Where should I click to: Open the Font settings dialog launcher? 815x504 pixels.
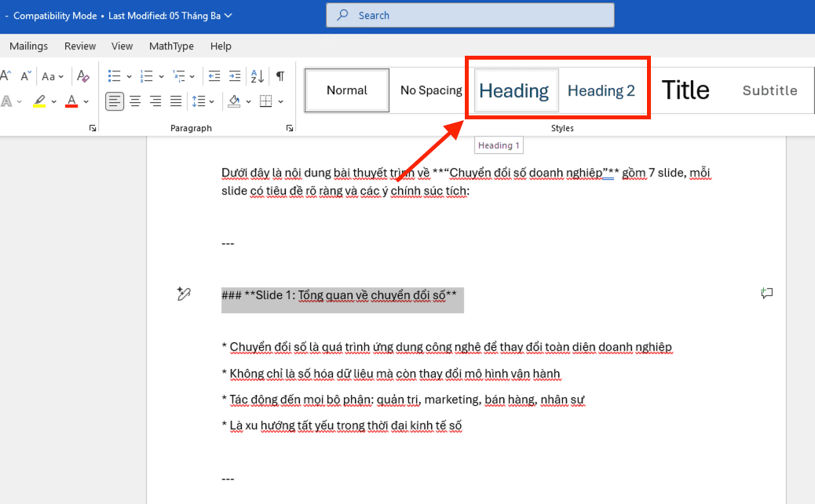(93, 128)
